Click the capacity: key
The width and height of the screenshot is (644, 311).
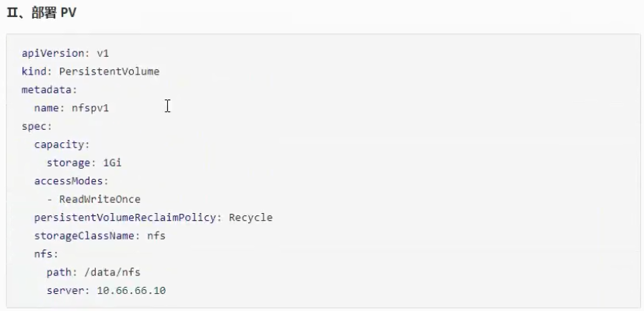coord(62,145)
